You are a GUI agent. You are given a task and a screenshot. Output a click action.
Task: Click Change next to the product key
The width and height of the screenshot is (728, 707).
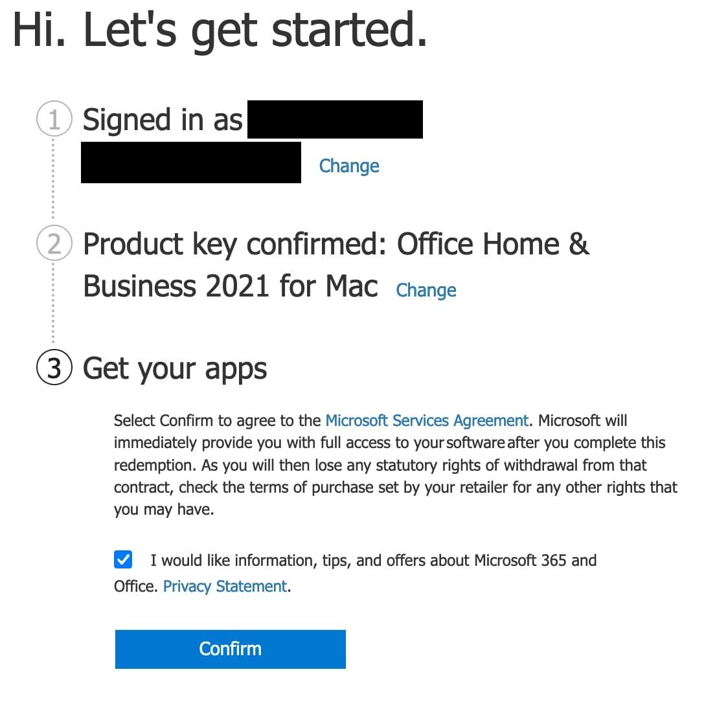tap(426, 290)
